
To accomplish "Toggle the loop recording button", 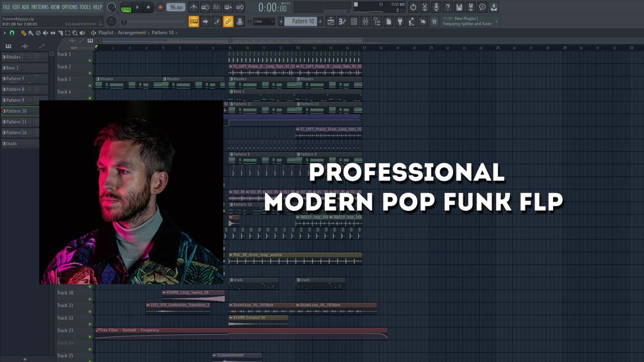I will 240,7.
